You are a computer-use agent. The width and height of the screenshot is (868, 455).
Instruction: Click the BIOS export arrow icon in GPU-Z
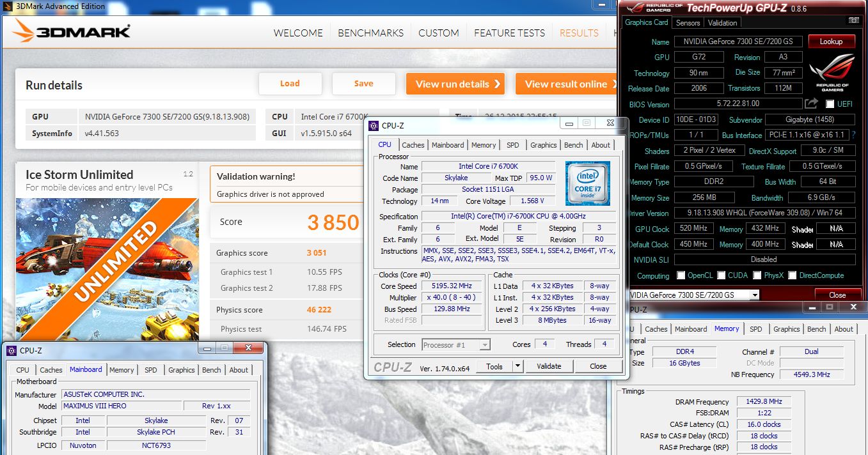point(812,103)
